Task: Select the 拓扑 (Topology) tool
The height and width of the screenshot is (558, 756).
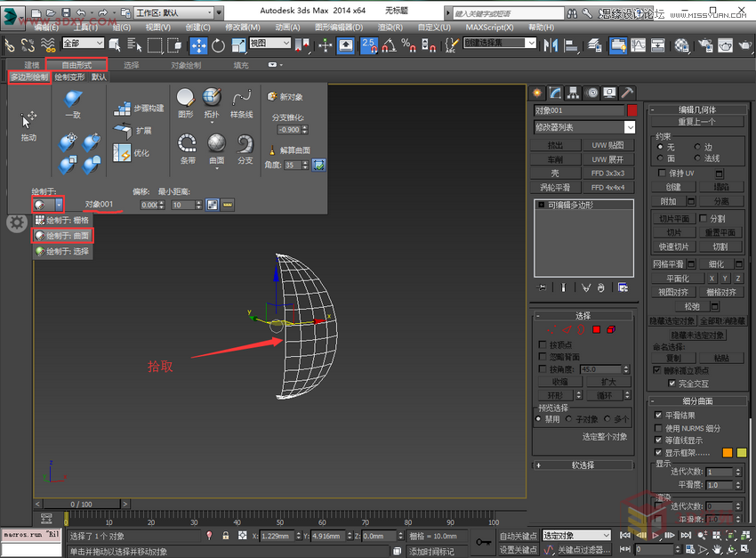Action: pyautogui.click(x=210, y=98)
